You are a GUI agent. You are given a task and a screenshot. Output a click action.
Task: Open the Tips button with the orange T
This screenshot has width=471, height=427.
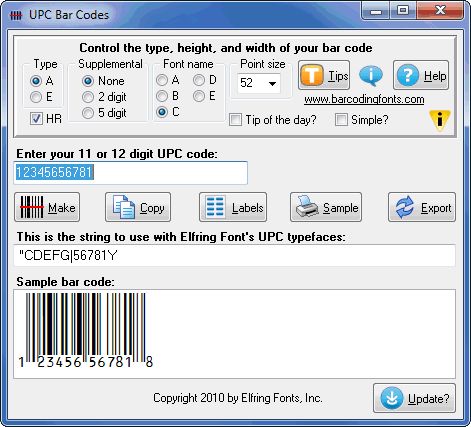[x=324, y=75]
